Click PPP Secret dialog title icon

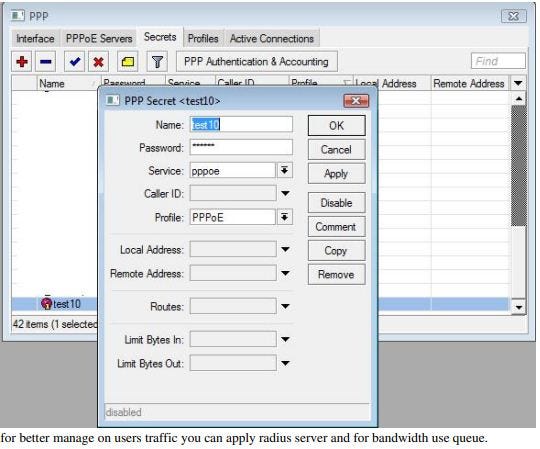tap(112, 101)
